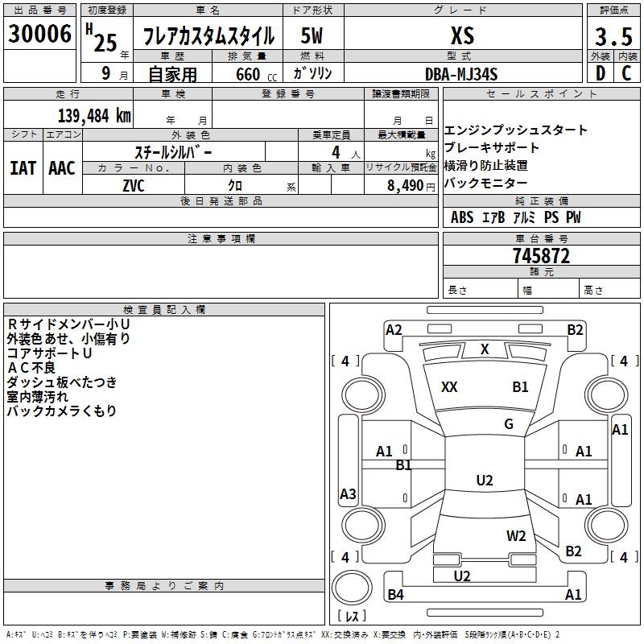
Task: Click the door type value 5W
Action: [x=312, y=35]
